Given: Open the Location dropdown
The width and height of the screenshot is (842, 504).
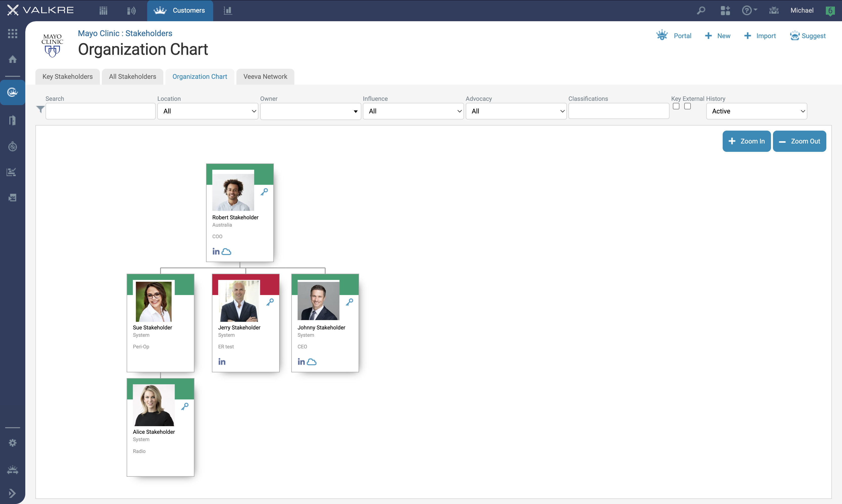Looking at the screenshot, I should tap(208, 111).
